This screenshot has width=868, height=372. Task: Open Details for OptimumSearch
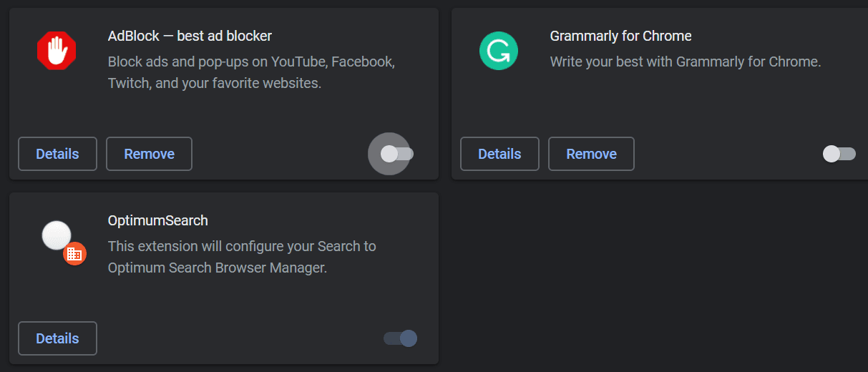pyautogui.click(x=57, y=338)
